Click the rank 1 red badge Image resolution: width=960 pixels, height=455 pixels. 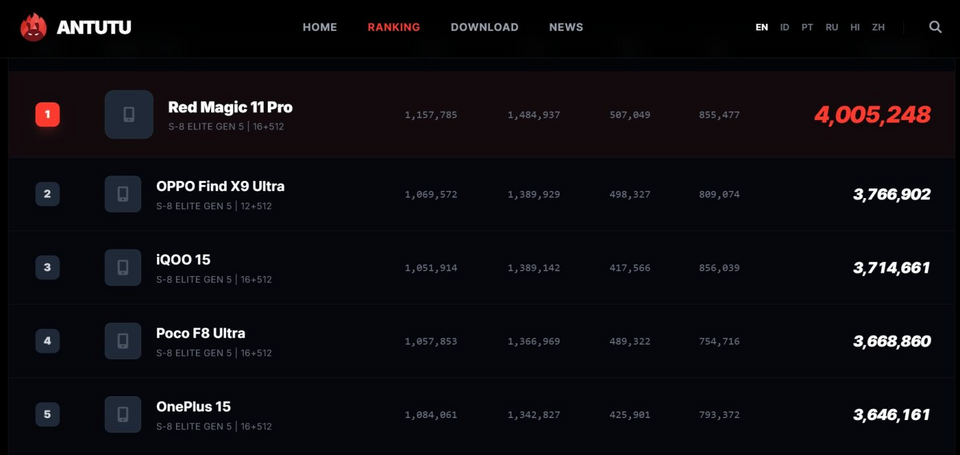pyautogui.click(x=47, y=115)
